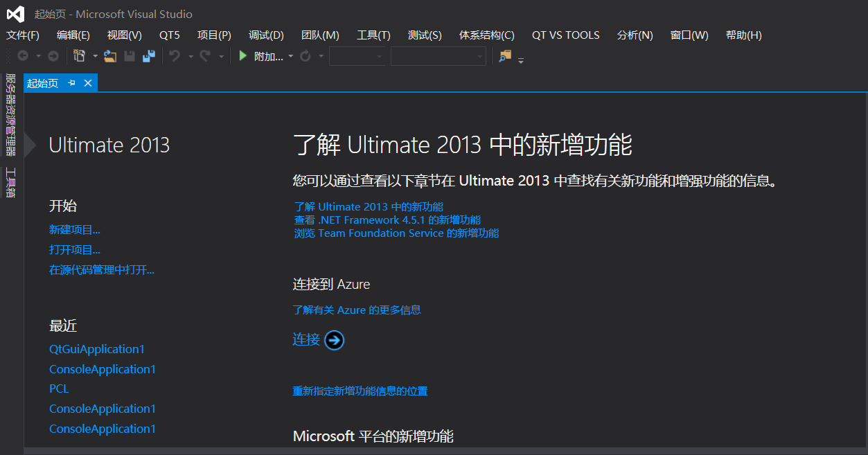
Task: Open the New Project dropdown arrow
Action: tap(95, 56)
